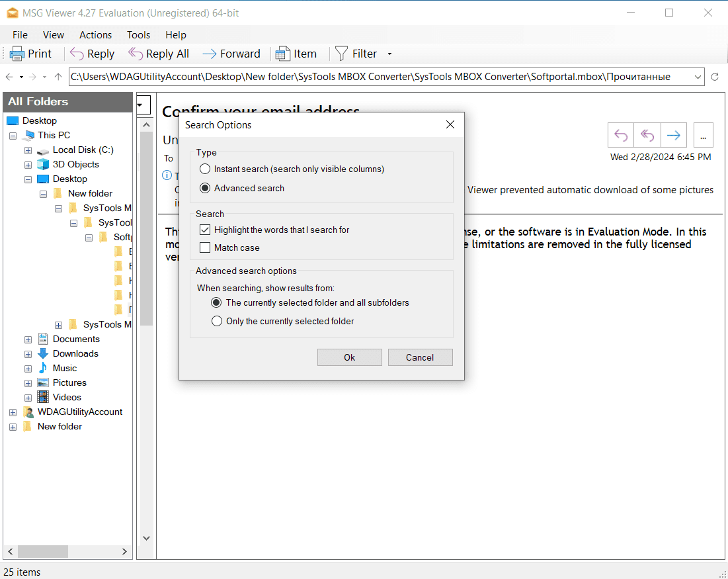728x579 pixels.
Task: Click the folder tree horizontal scrollbar thumb
Action: coord(43,552)
